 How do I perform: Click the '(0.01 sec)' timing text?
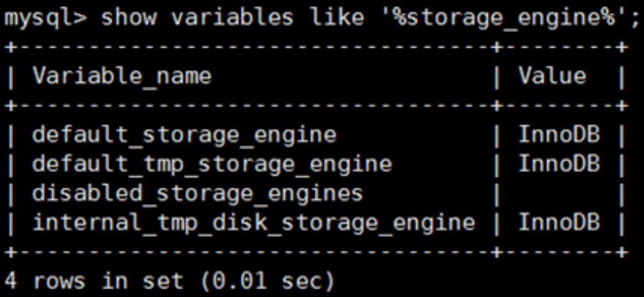267,282
